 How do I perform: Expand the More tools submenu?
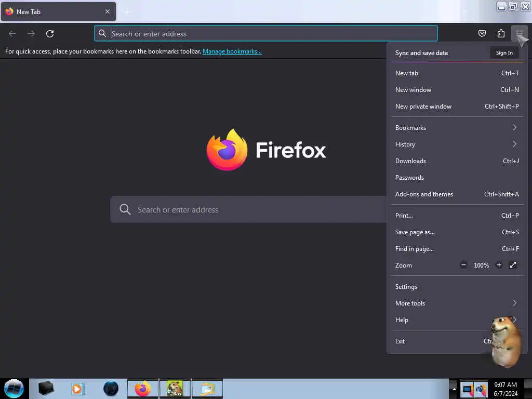click(x=457, y=303)
